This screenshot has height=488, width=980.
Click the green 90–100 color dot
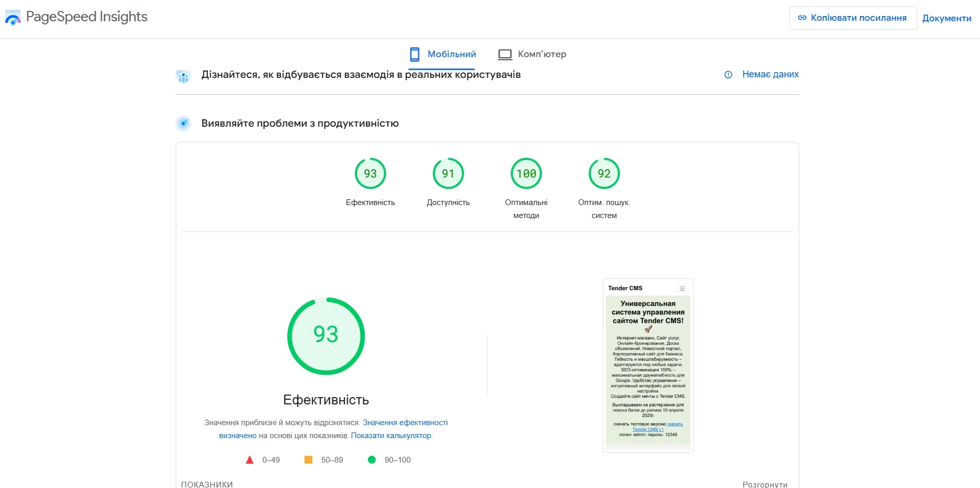372,459
